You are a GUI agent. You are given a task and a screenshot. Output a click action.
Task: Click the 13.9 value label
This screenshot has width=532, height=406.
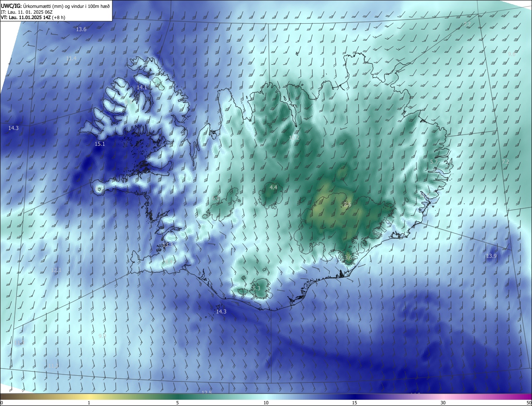pyautogui.click(x=491, y=257)
